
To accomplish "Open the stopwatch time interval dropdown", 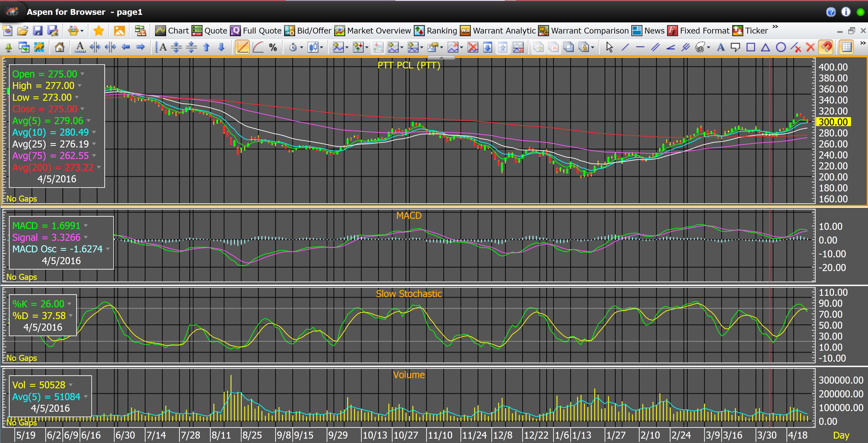I will 301,48.
